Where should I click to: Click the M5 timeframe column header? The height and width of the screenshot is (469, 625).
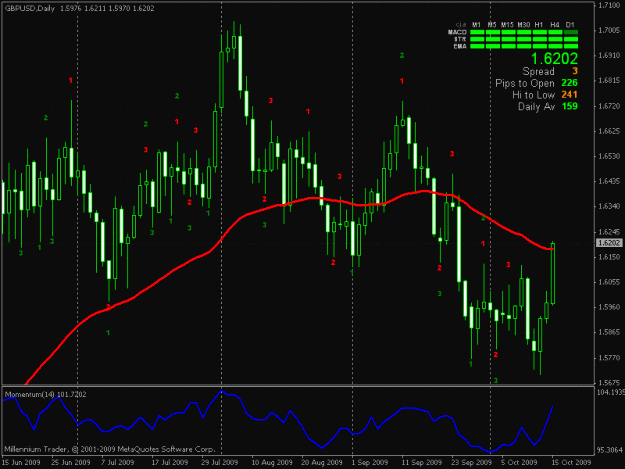pyautogui.click(x=492, y=25)
